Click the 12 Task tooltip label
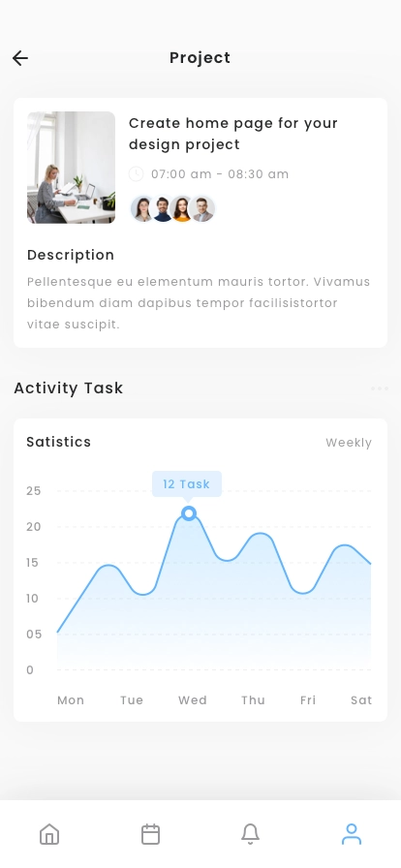This screenshot has height=868, width=401. 187,484
